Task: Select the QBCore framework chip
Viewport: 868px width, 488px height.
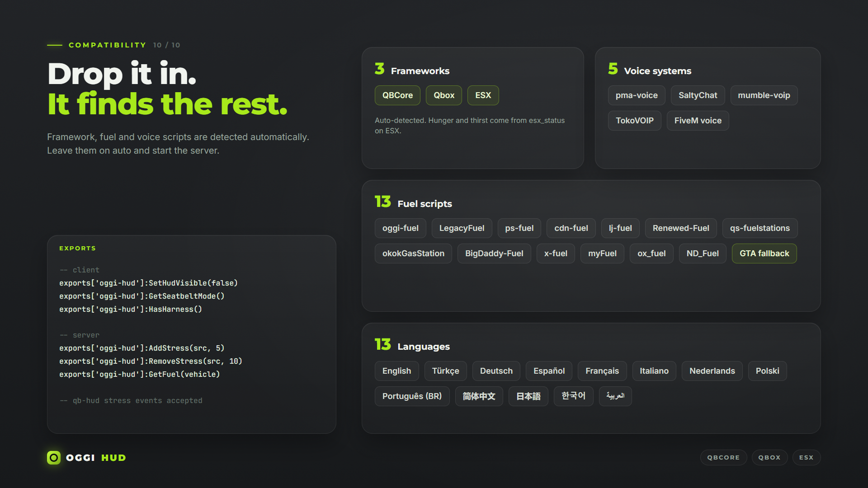Action: (x=397, y=95)
